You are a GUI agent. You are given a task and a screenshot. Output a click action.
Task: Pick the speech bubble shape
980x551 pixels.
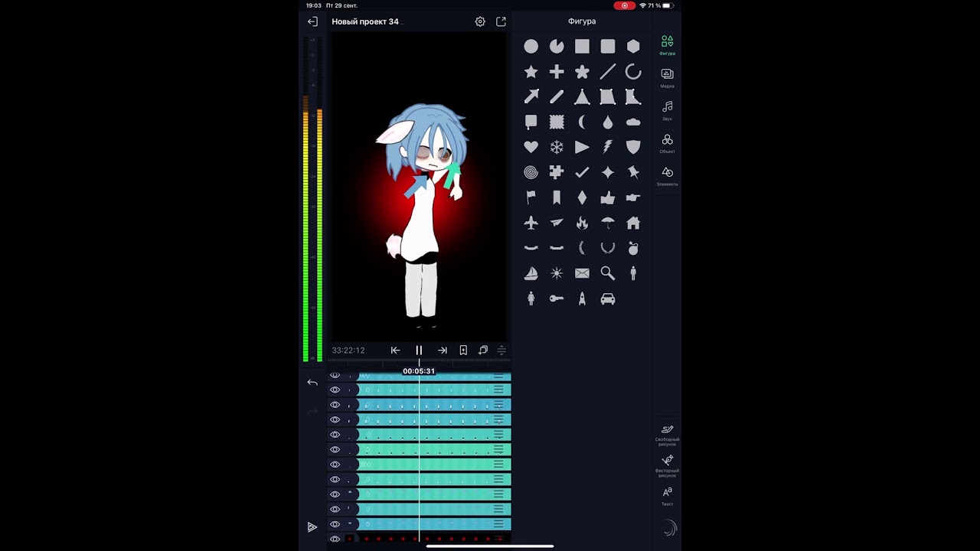pos(531,122)
